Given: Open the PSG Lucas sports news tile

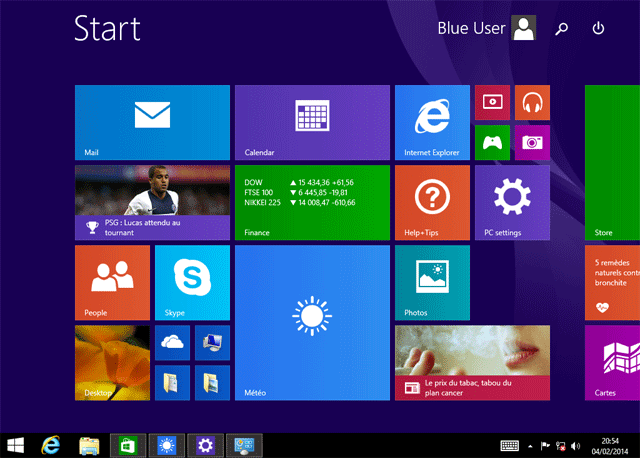Looking at the screenshot, I should (x=152, y=202).
